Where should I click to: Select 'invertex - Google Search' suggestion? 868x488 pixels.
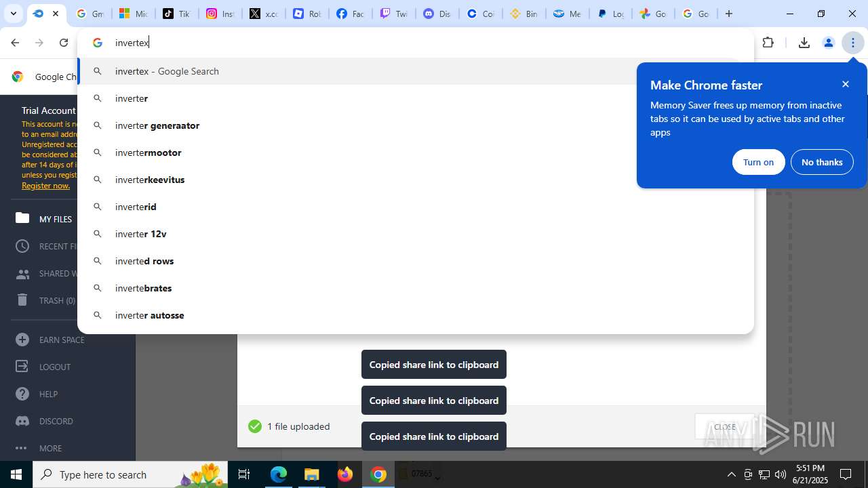(416, 71)
